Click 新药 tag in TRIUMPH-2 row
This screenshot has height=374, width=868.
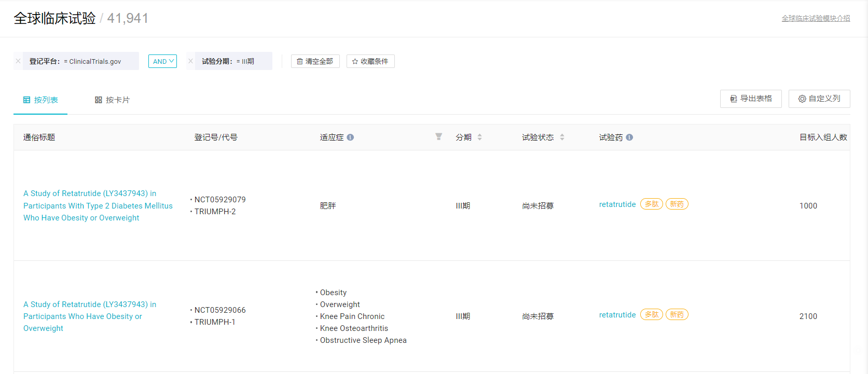tap(677, 204)
